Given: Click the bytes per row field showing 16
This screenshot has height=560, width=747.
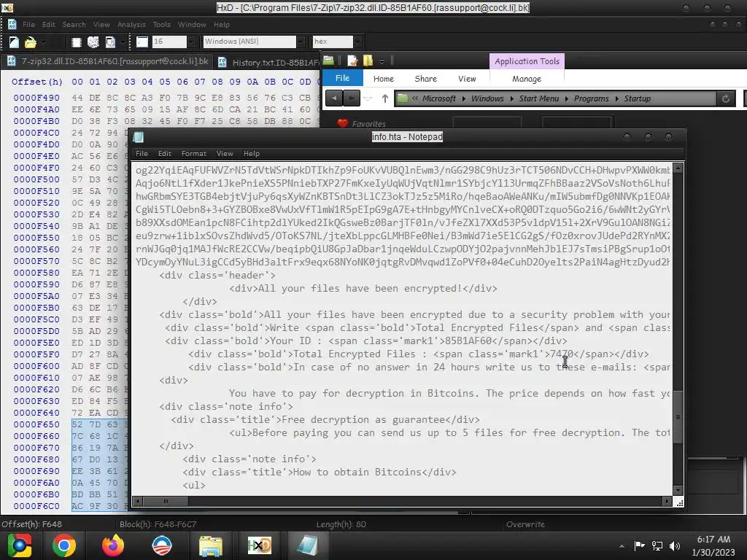Looking at the screenshot, I should tap(169, 42).
